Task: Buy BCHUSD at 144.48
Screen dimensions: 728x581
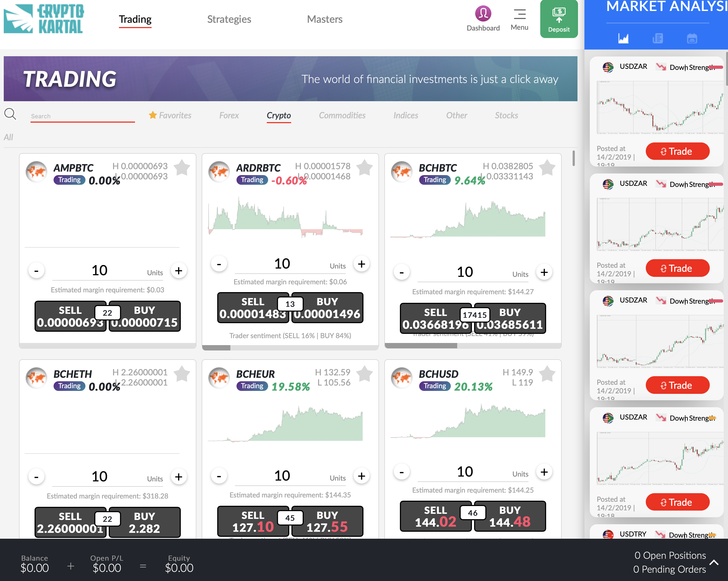Action: tap(510, 516)
